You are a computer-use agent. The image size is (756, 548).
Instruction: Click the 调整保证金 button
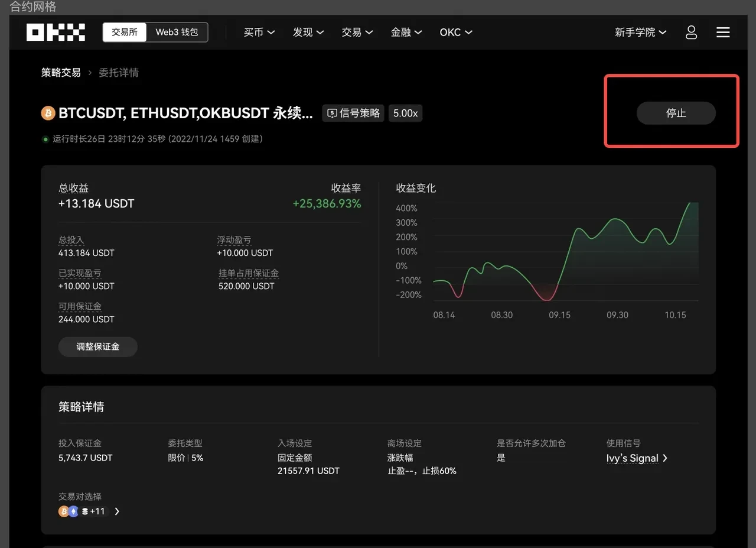pos(98,346)
